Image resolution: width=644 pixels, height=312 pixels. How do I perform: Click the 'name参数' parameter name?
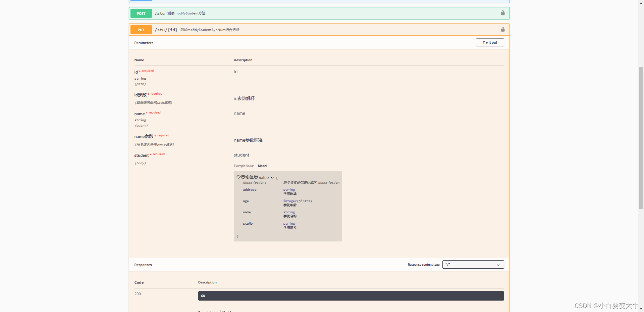tap(144, 136)
